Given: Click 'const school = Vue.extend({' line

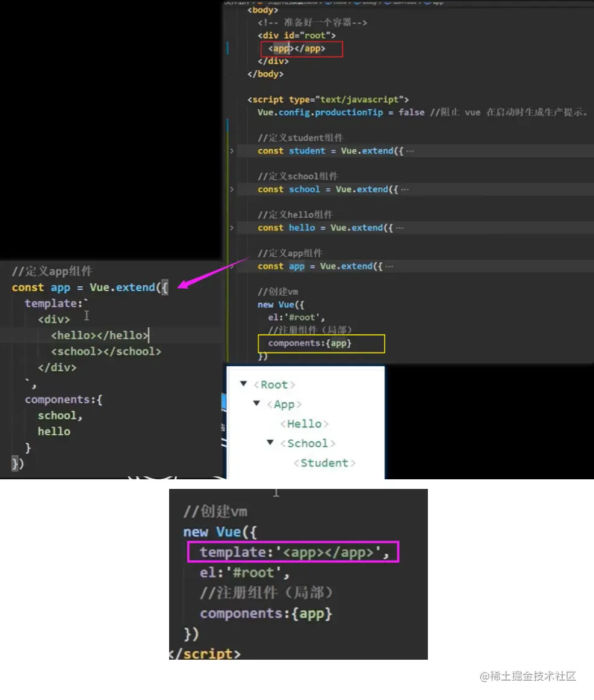Looking at the screenshot, I should point(328,189).
